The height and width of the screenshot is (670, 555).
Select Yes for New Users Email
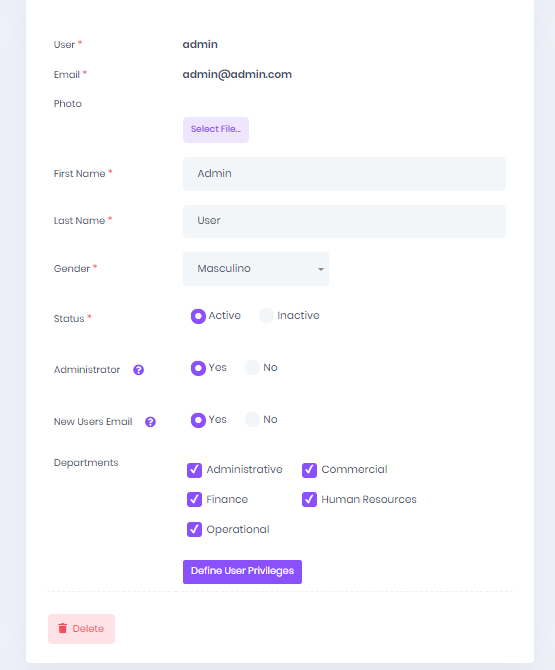(198, 420)
